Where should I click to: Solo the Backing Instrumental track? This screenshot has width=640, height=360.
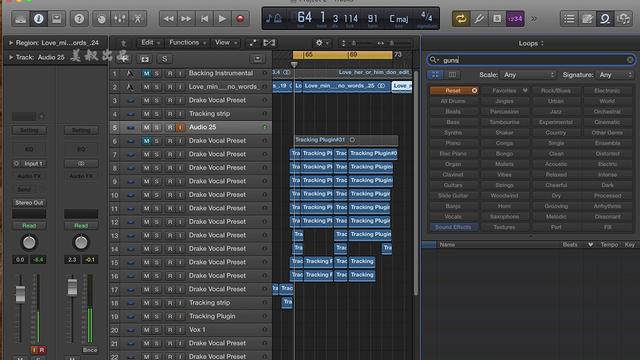(x=156, y=73)
